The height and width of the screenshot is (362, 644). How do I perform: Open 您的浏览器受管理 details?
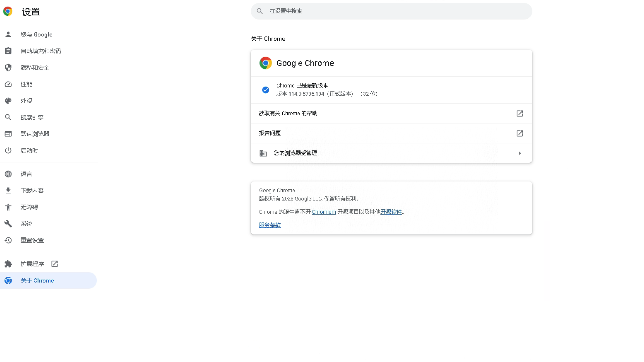click(391, 153)
